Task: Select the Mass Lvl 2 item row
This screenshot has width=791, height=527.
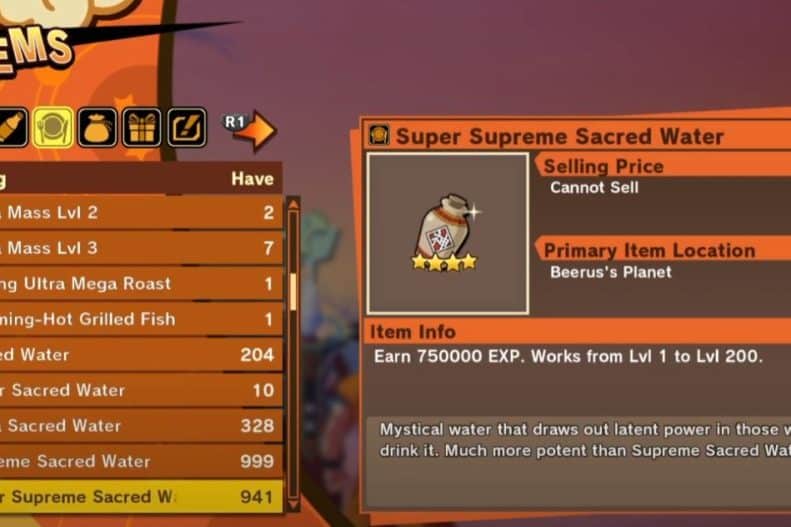Action: 141,212
